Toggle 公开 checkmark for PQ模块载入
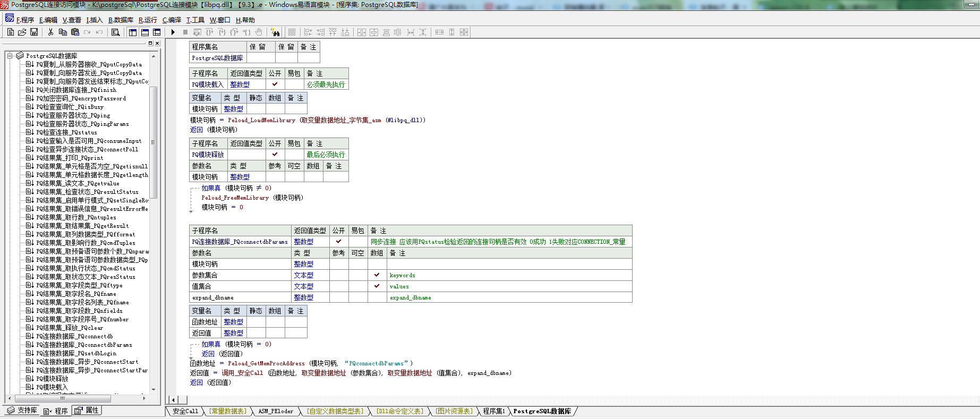This screenshot has width=980, height=419. tap(275, 84)
